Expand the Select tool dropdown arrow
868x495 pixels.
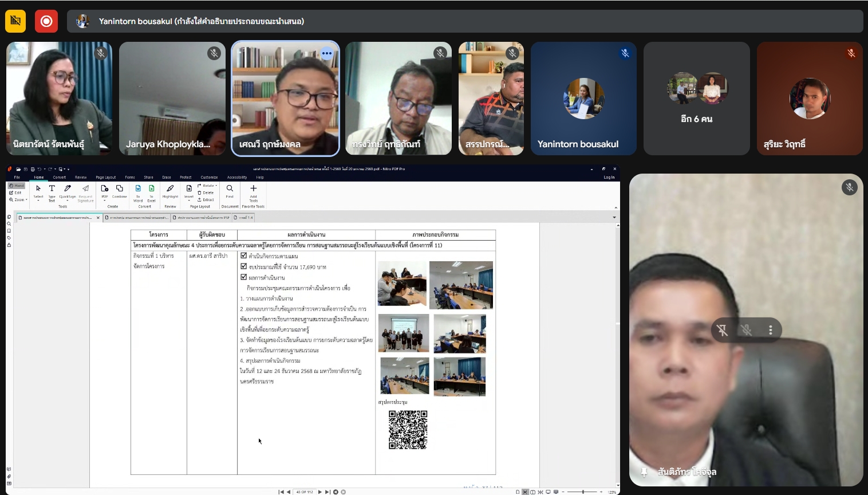pyautogui.click(x=38, y=201)
